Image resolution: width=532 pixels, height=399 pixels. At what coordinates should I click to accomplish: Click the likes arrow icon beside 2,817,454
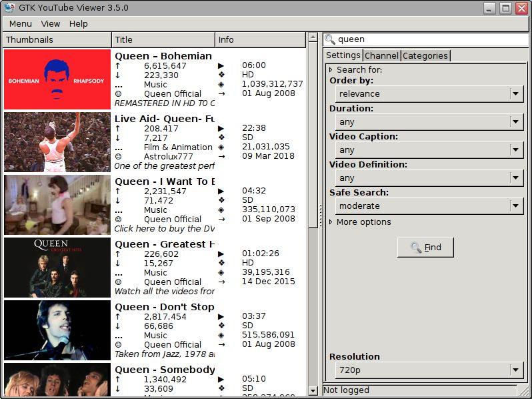(x=118, y=316)
